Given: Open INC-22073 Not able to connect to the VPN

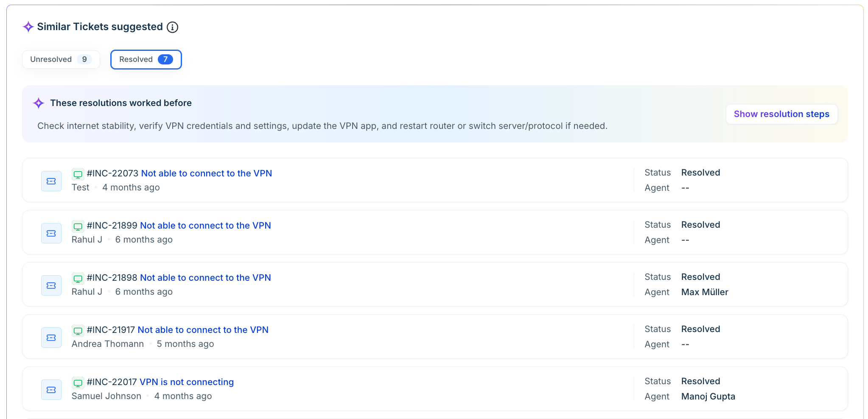Looking at the screenshot, I should [207, 173].
